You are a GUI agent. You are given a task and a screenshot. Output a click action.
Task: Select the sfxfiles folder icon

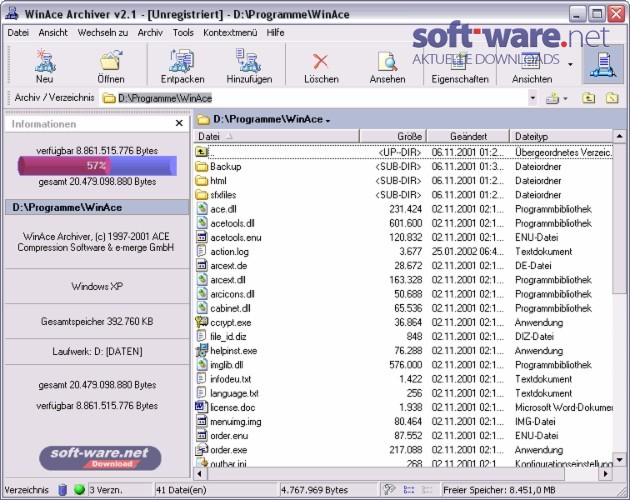coord(201,195)
